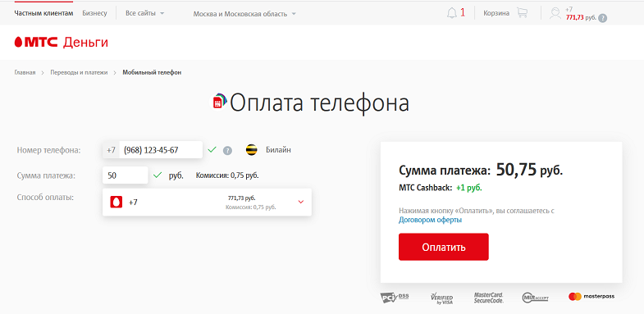This screenshot has height=314, width=644.
Task: Click the SIM card icon beside the heading
Action: [x=220, y=102]
